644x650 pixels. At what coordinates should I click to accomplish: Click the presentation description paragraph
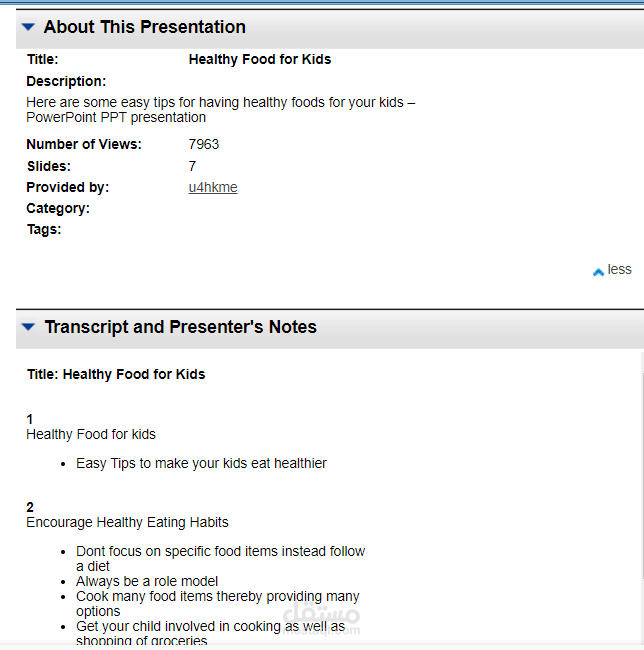[x=220, y=109]
